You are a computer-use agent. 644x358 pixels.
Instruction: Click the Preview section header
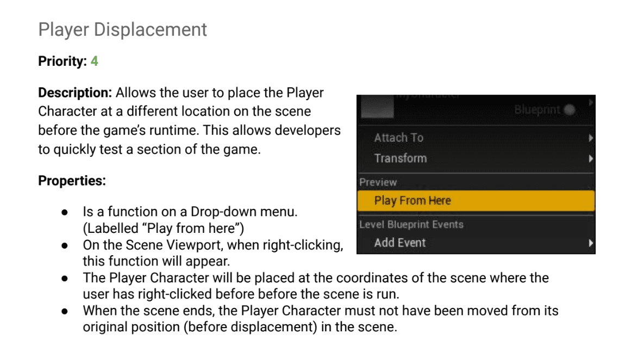pos(378,182)
